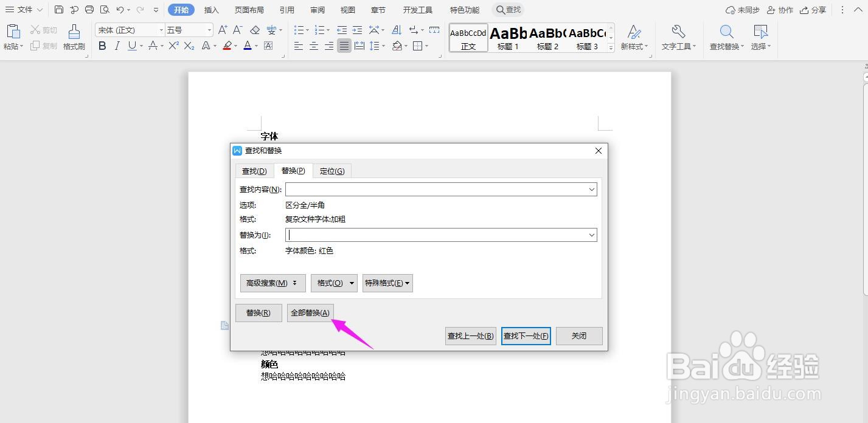Toggle Underline formatting
The height and width of the screenshot is (423, 868).
click(x=132, y=46)
